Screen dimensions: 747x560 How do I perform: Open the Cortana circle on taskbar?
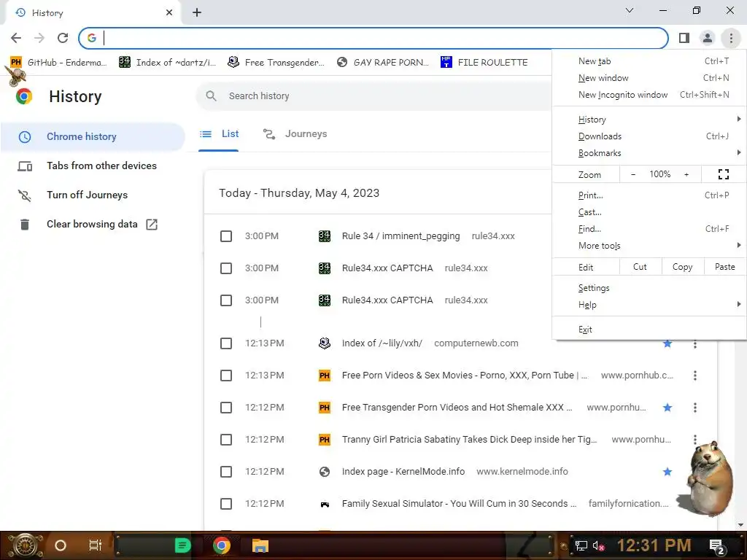pyautogui.click(x=61, y=545)
